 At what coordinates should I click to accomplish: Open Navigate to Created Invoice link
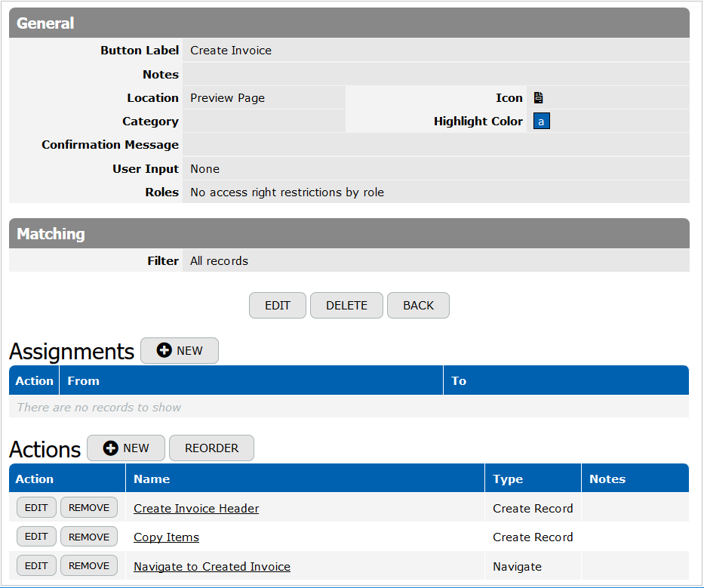pyautogui.click(x=212, y=566)
